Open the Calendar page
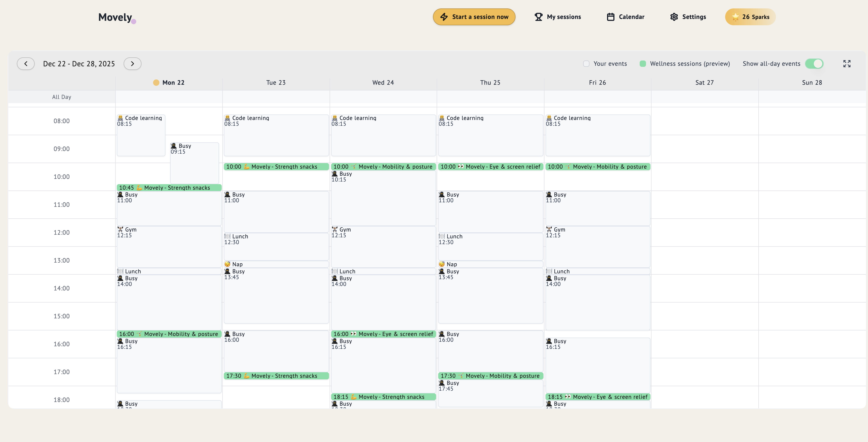The image size is (868, 442). 626,17
